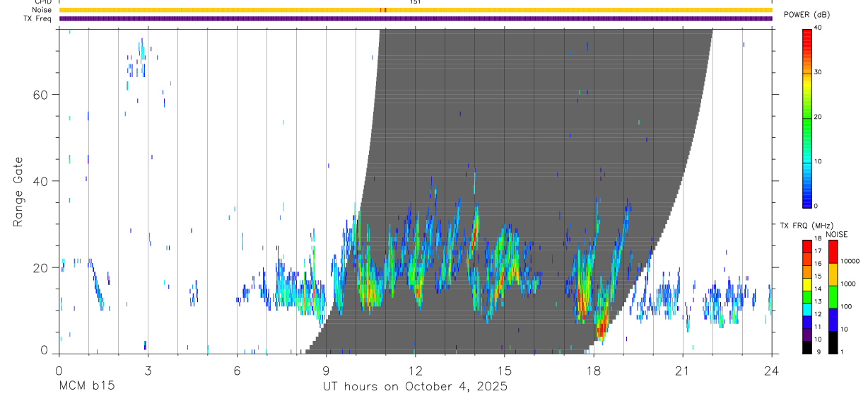868x401 pixels.
Task: Click the UT hours date title
Action: click(415, 387)
